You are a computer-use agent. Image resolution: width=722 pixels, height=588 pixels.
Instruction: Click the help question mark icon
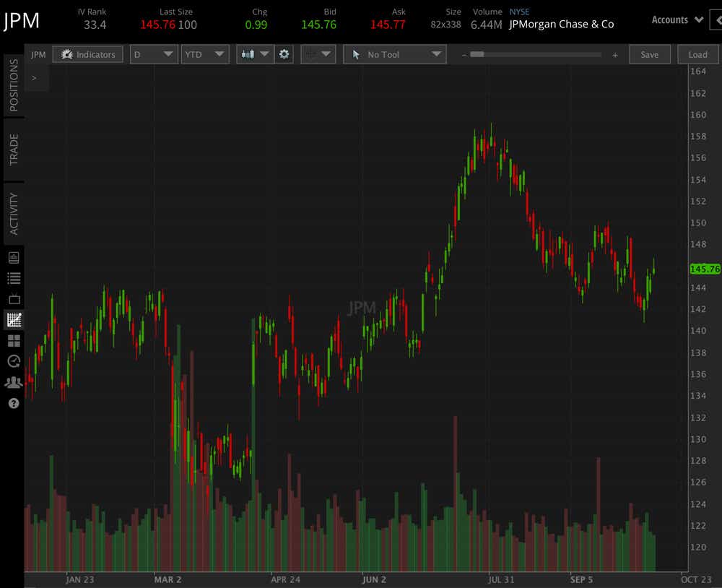(12, 403)
